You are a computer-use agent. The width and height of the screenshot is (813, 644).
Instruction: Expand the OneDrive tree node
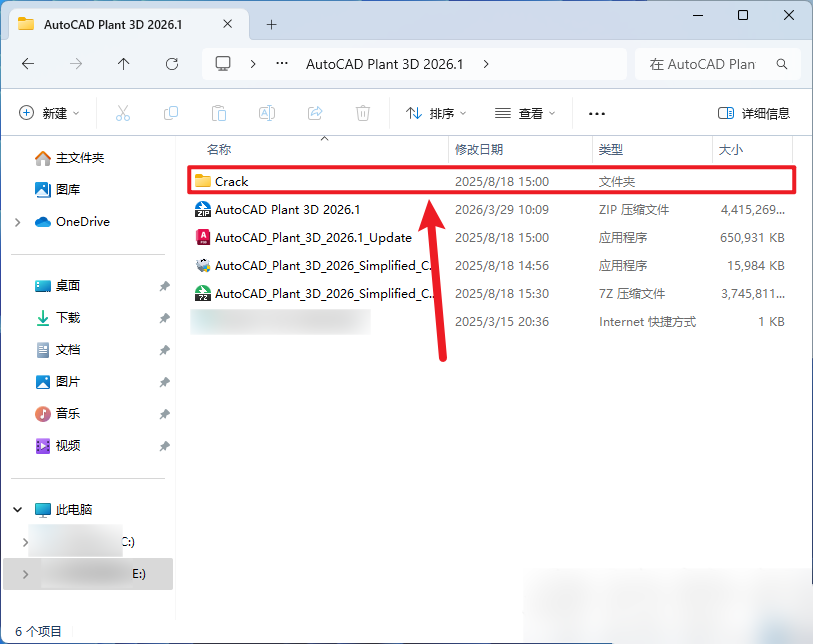(18, 222)
